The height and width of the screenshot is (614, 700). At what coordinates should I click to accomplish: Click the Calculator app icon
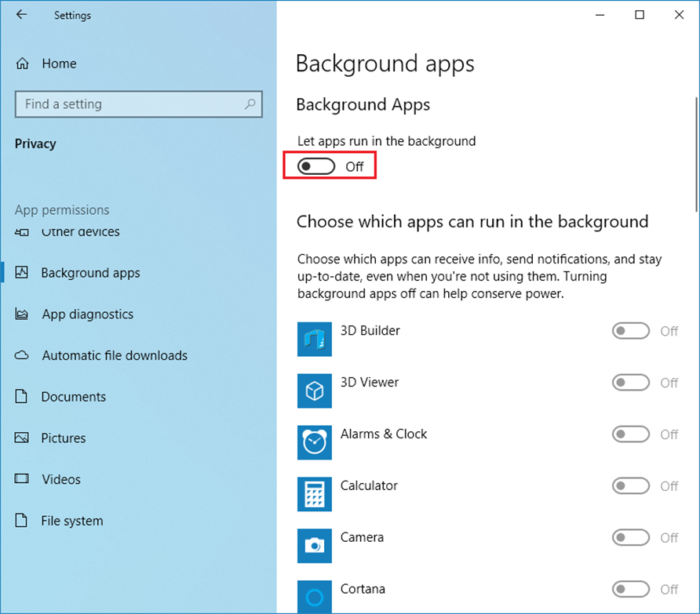point(315,494)
